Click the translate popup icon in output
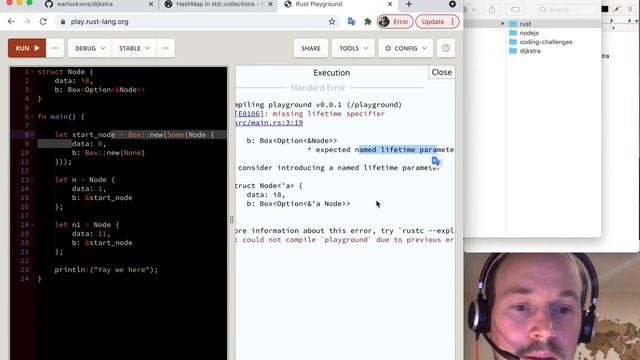 (436, 161)
